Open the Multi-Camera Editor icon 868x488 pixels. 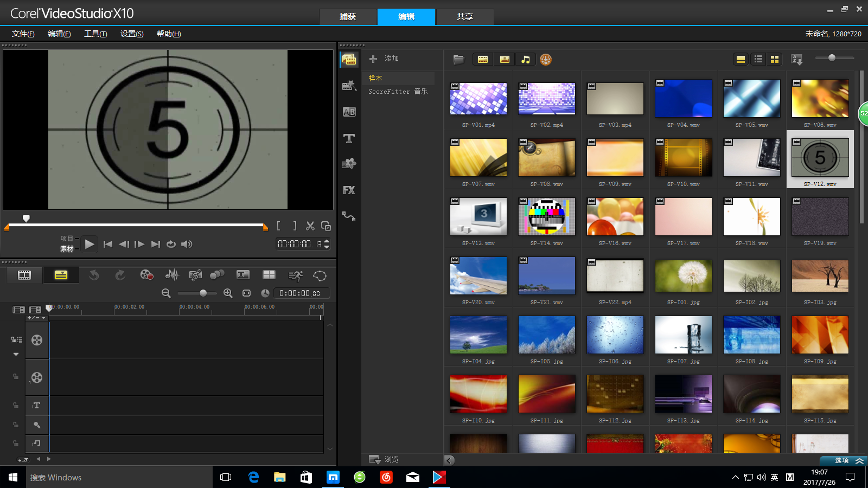269,275
